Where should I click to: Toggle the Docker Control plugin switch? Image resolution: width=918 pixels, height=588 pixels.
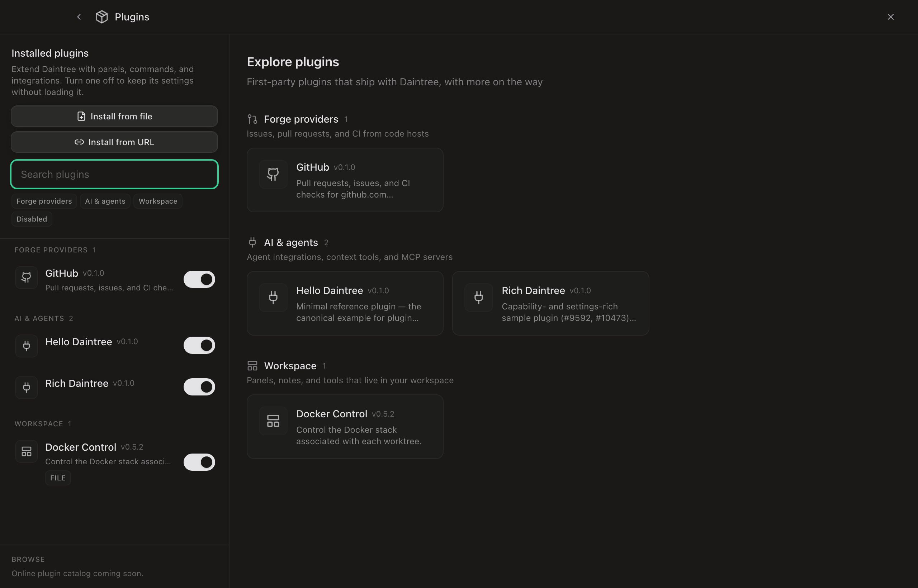pos(199,462)
